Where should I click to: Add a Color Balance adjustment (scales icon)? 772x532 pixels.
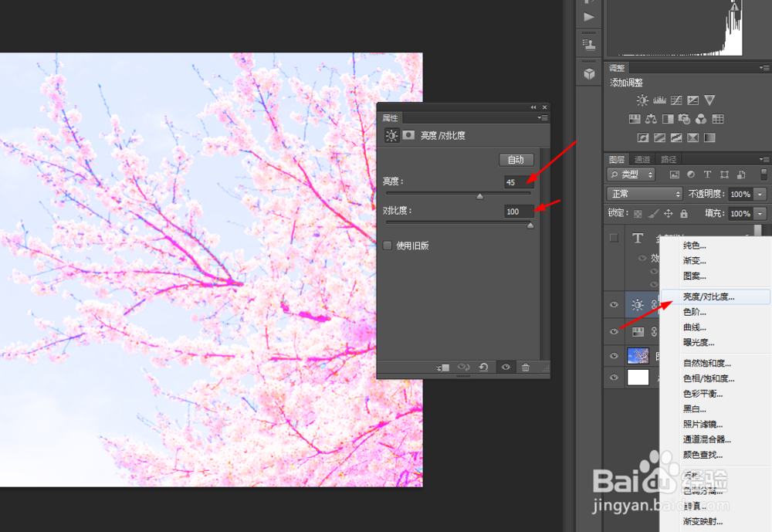click(x=651, y=119)
